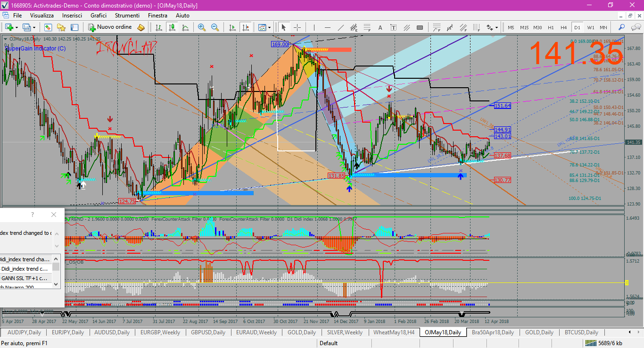Toggle chart auto scroll

click(232, 27)
